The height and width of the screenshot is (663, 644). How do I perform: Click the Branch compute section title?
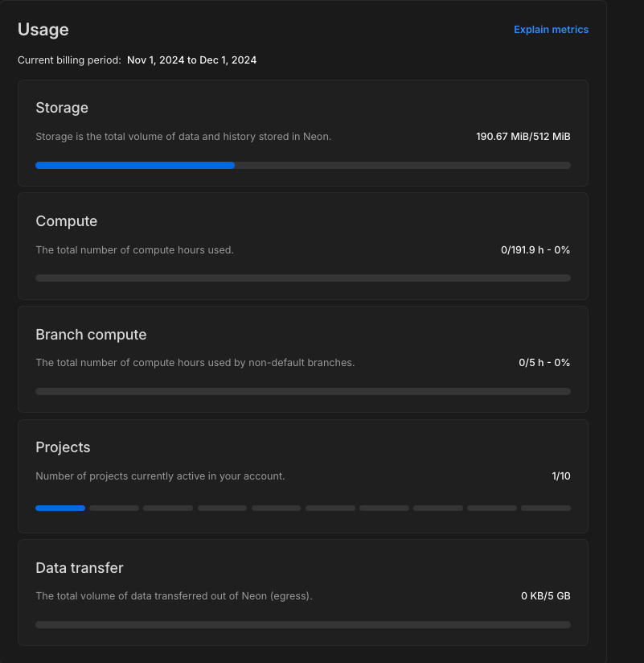coord(91,335)
